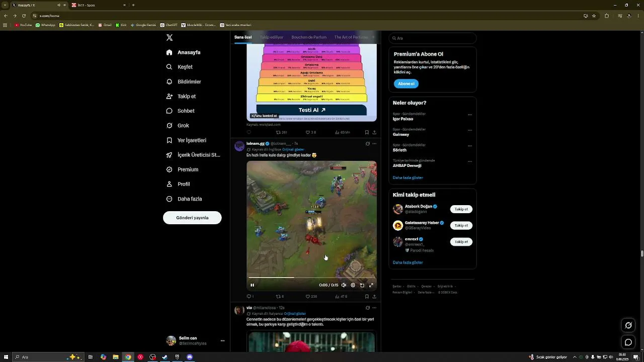Viewport: 644px width, 362px height.
Task: Click Orijinali göster on the lolnam.gg post
Action: (293, 149)
